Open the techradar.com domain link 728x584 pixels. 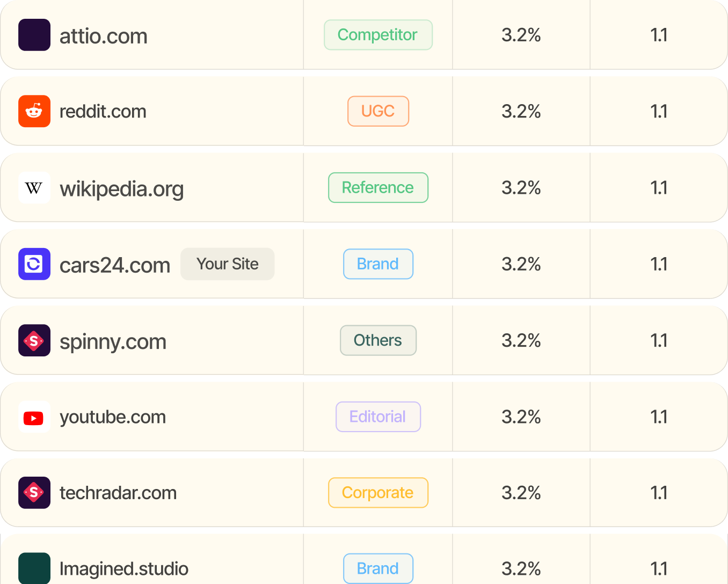(x=118, y=493)
